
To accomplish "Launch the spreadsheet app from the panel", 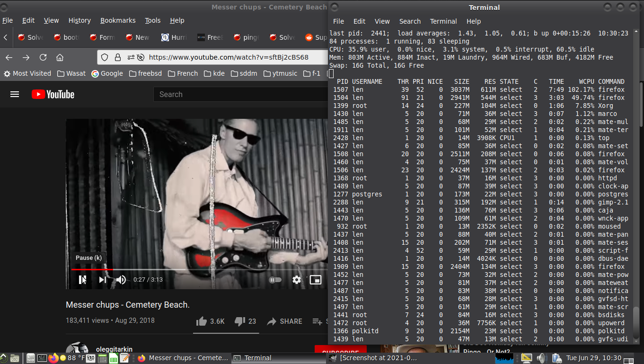I will [113, 358].
